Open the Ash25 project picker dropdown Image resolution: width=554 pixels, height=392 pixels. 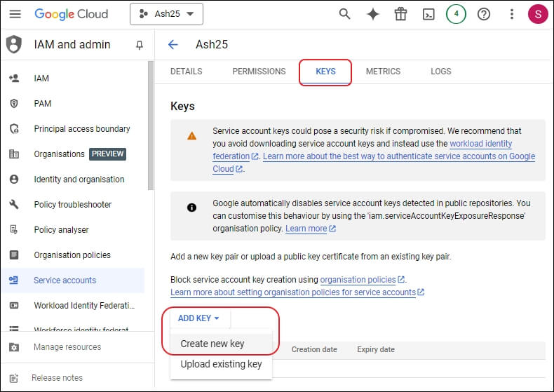tap(166, 14)
